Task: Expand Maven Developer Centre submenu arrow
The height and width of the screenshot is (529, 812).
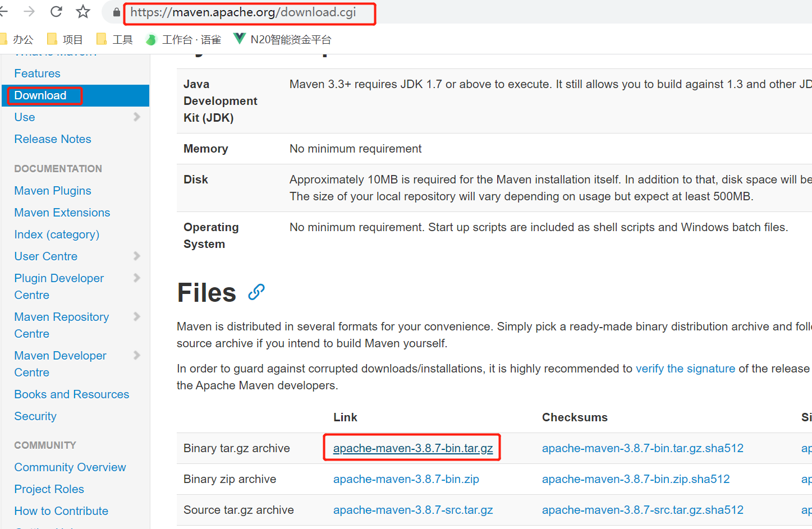Action: [136, 355]
